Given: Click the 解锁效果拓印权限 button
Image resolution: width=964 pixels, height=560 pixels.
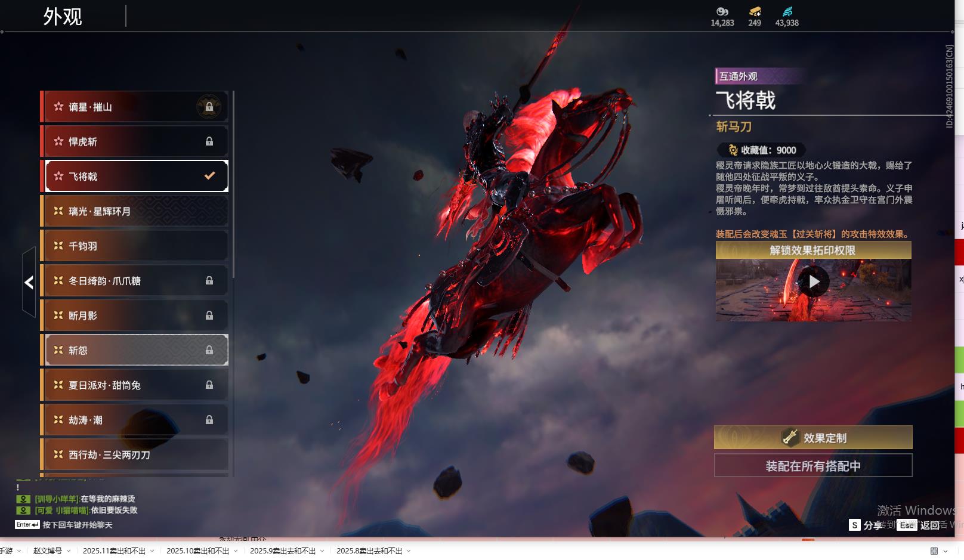Looking at the screenshot, I should pos(812,250).
